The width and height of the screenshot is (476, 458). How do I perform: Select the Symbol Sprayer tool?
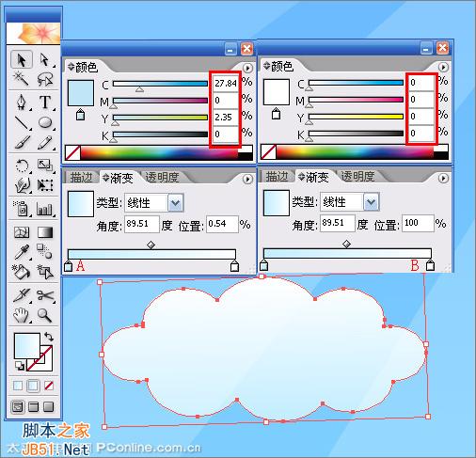pyautogui.click(x=22, y=208)
